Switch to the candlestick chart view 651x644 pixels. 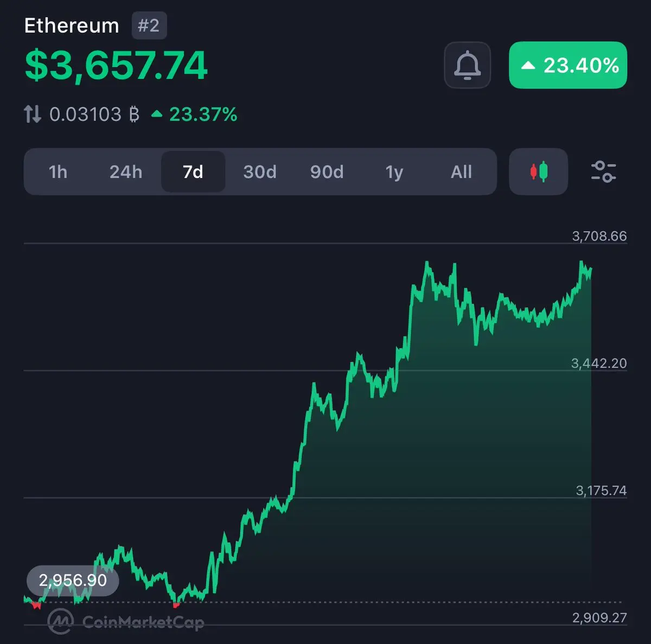[538, 171]
